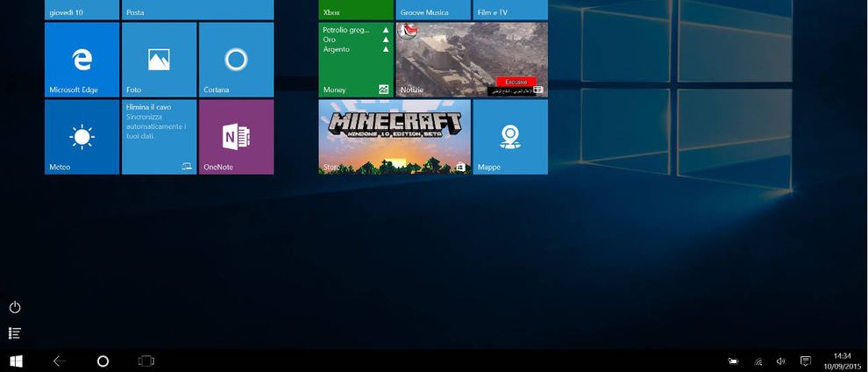This screenshot has width=868, height=372.
Task: Open the Elimina il cavo tile
Action: coord(159,137)
